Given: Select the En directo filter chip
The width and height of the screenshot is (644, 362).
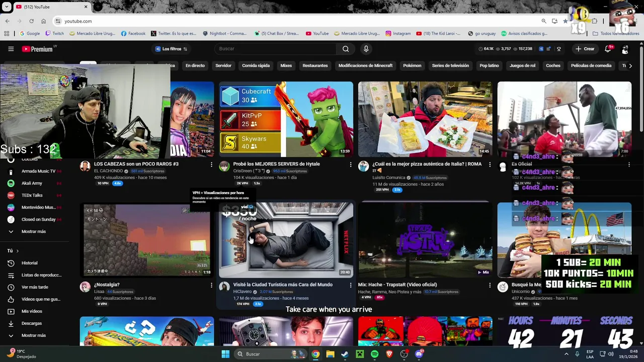Looking at the screenshot, I should tap(195, 66).
